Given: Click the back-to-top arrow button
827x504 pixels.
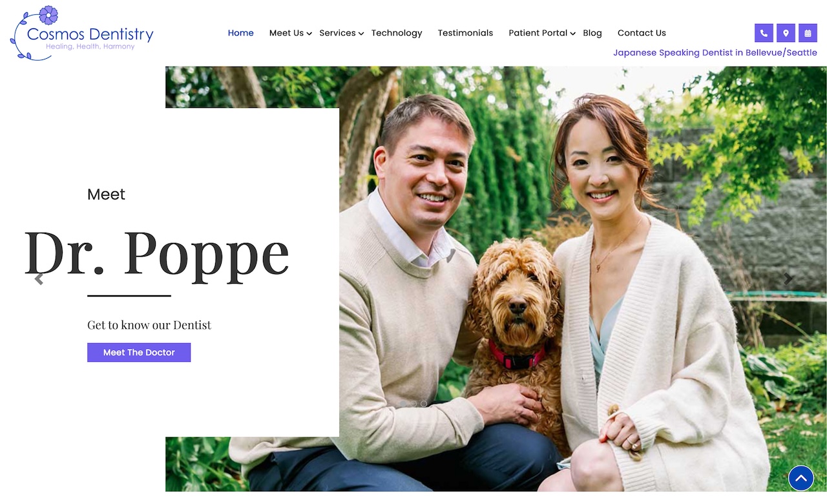Looking at the screenshot, I should point(801,478).
